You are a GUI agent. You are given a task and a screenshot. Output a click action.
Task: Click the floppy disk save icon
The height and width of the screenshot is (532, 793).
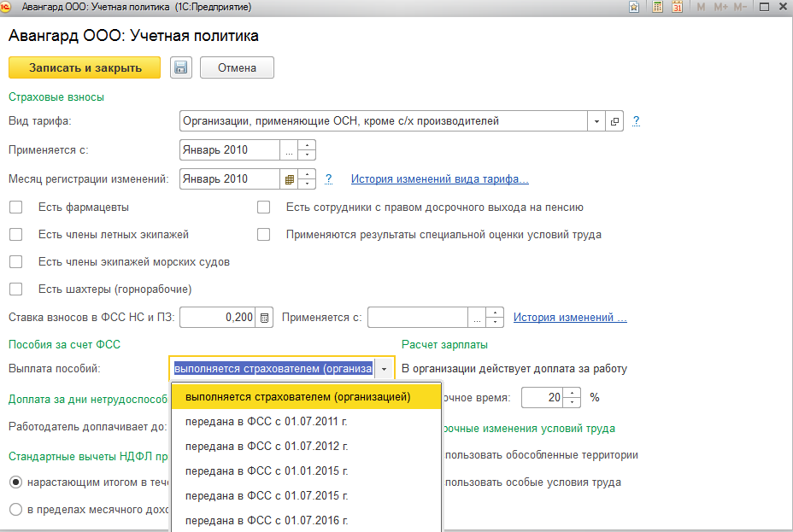pyautogui.click(x=180, y=68)
